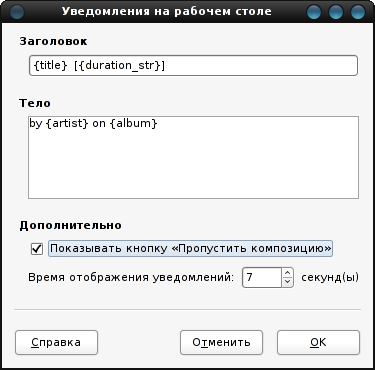
Task: Click the Отменить cancel button
Action: [x=221, y=342]
